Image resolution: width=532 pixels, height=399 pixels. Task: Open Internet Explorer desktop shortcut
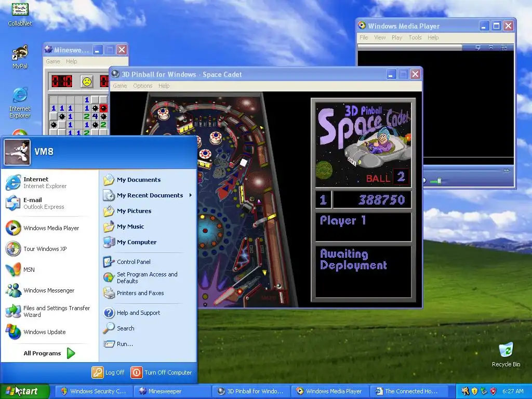coord(20,103)
